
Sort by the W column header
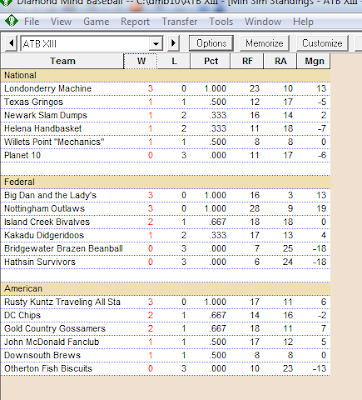click(x=140, y=61)
